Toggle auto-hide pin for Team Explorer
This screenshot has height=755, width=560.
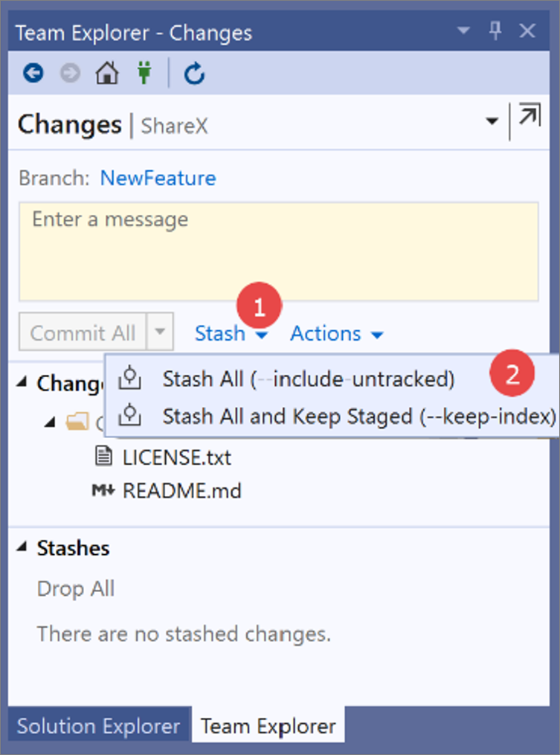pyautogui.click(x=495, y=31)
